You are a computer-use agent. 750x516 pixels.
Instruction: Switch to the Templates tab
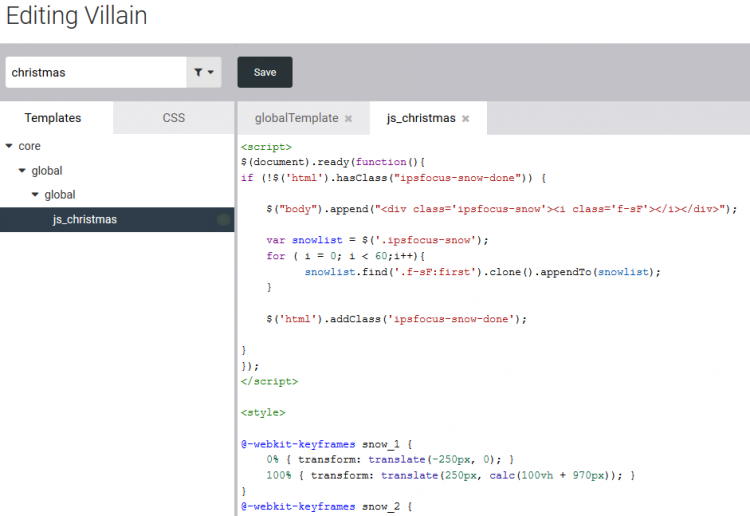tap(53, 118)
